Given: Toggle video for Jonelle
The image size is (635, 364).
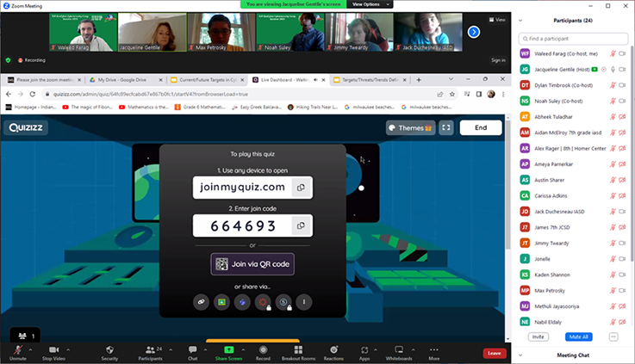Looking at the screenshot, I should click(x=622, y=259).
